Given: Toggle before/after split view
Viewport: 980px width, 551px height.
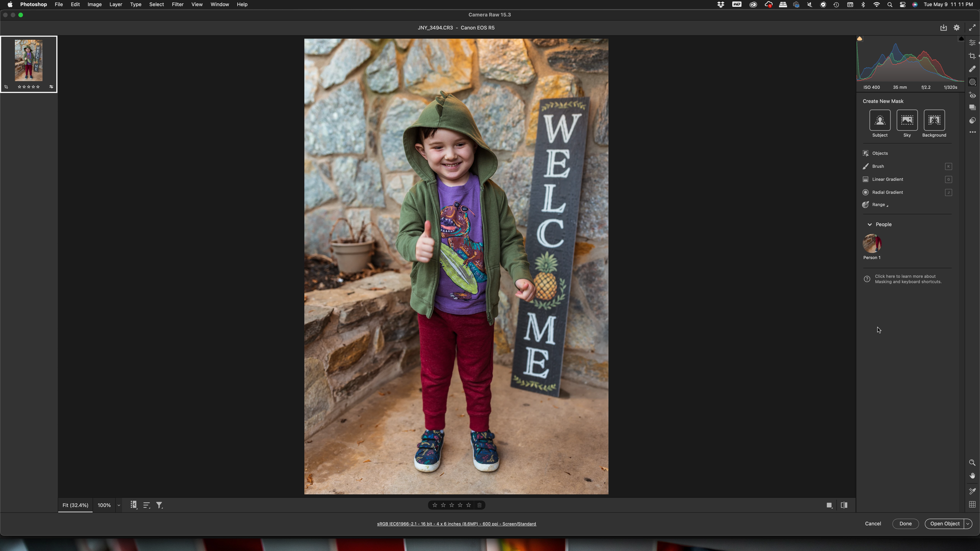Looking at the screenshot, I should click(844, 505).
